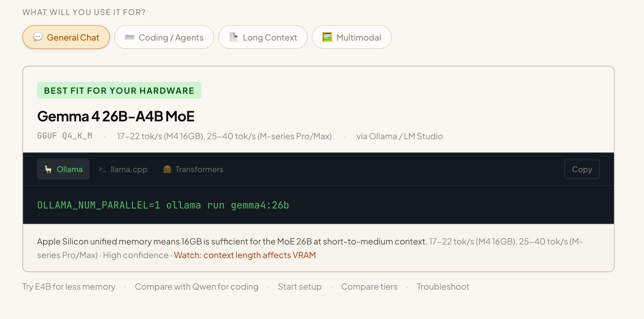Click the llama icon on the Ollama tab
The width and height of the screenshot is (644, 319).
49,169
